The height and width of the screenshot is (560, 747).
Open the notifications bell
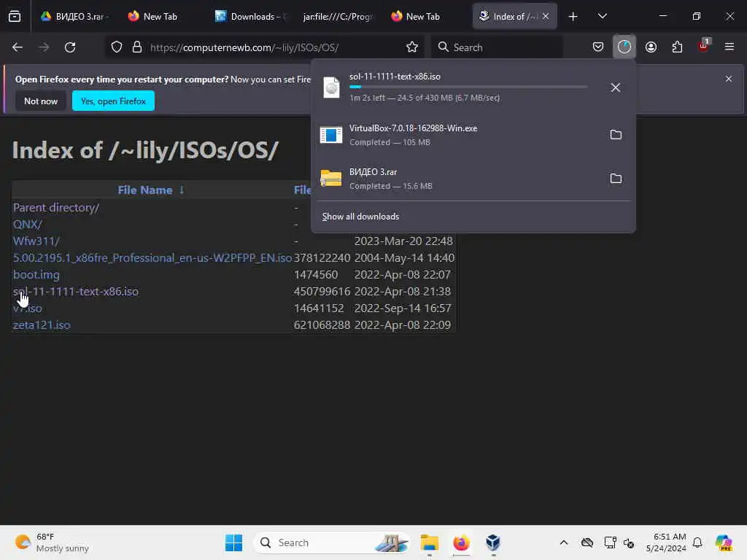(x=697, y=542)
